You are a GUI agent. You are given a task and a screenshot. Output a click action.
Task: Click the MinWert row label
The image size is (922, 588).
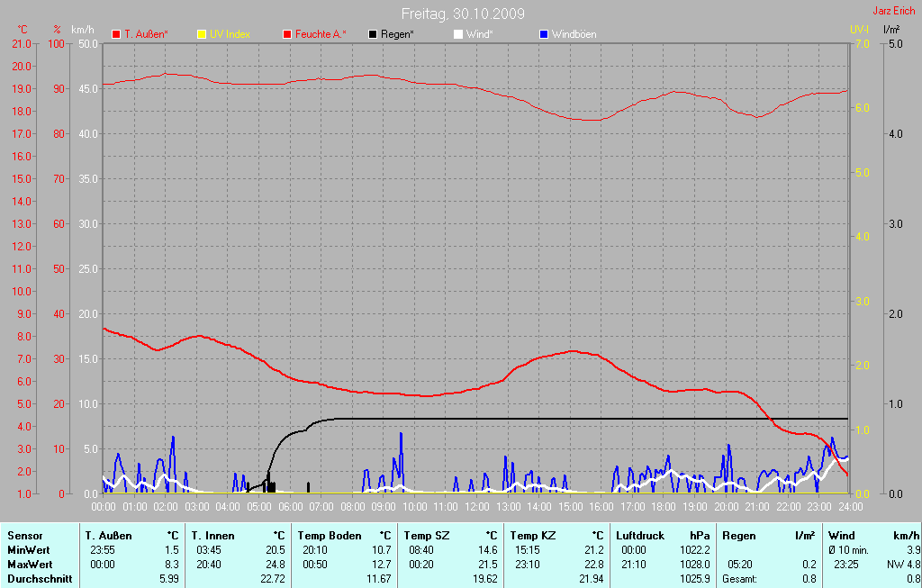point(28,549)
